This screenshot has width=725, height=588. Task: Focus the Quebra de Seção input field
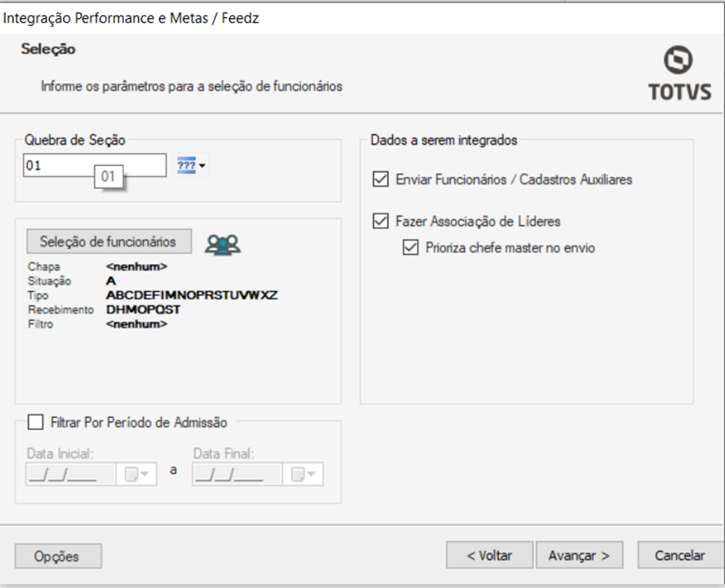click(x=95, y=165)
